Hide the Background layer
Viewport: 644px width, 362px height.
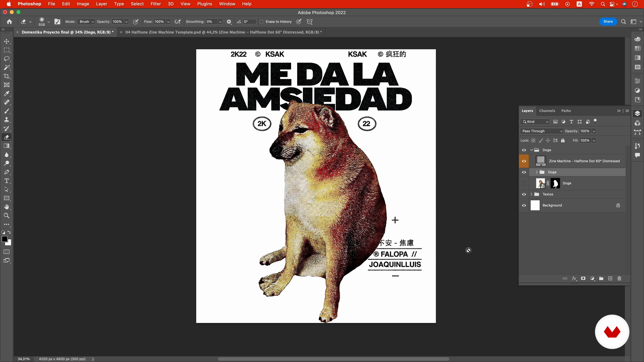(x=524, y=205)
